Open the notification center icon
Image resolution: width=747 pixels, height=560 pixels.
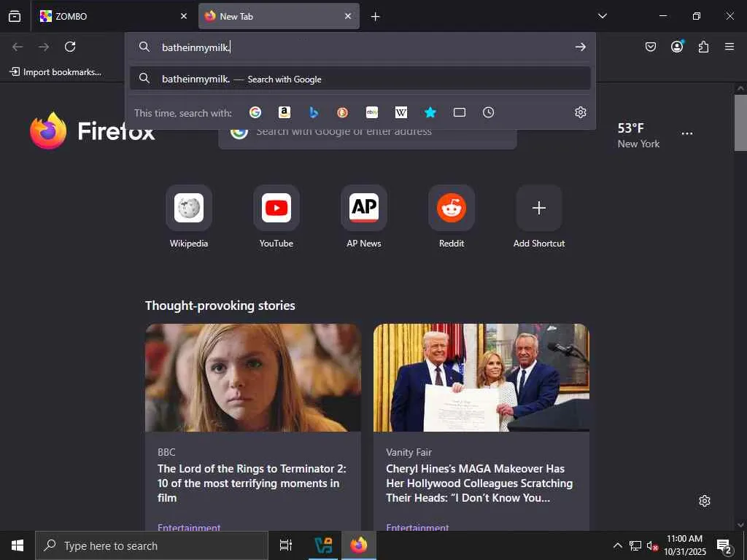pyautogui.click(x=724, y=545)
